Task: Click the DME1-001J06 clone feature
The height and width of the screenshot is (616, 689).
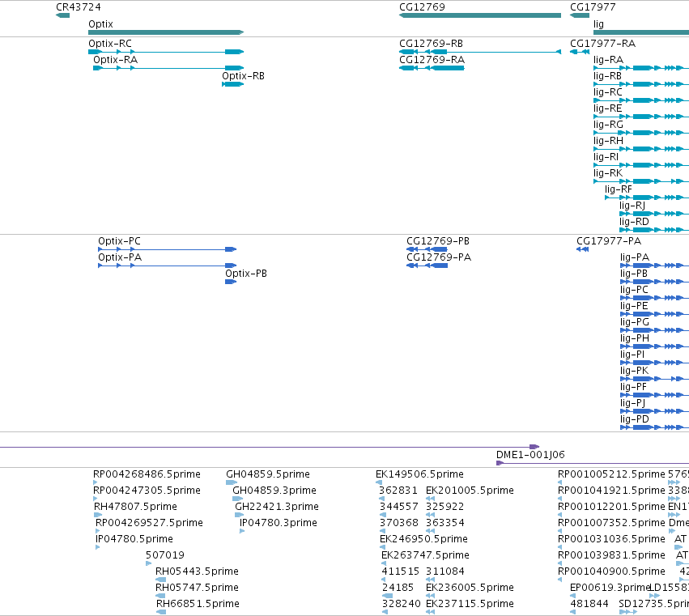Action: pyautogui.click(x=593, y=463)
